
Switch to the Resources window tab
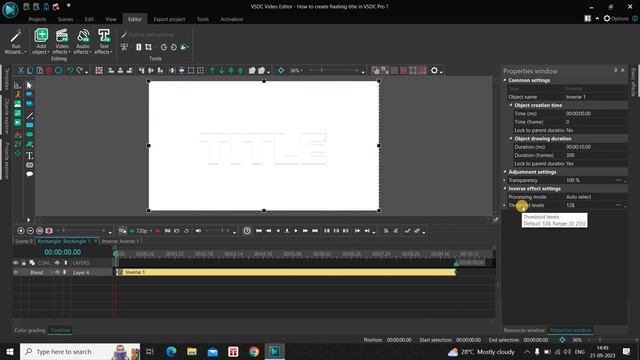tap(524, 330)
